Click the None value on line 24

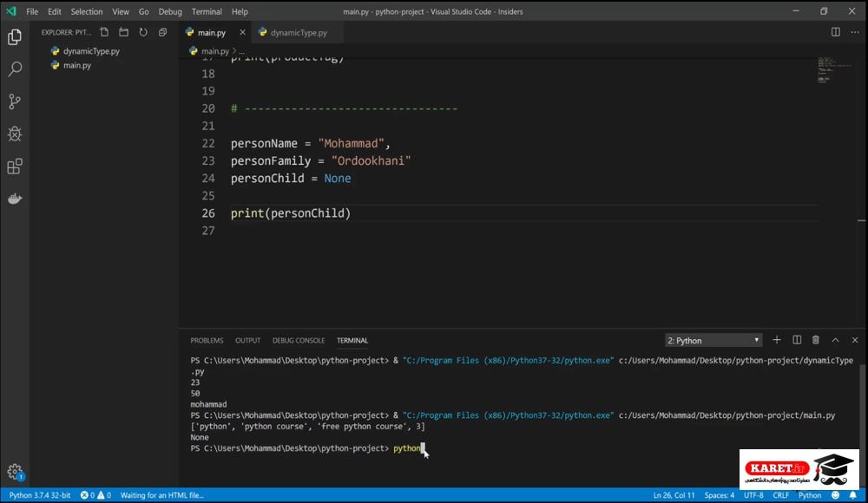tap(337, 178)
